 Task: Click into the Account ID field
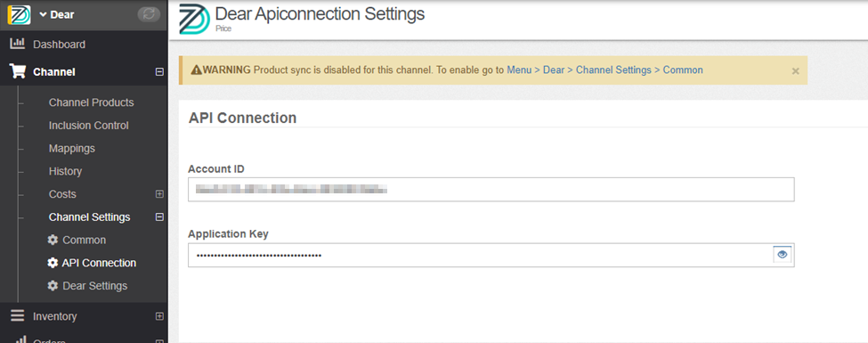(x=491, y=190)
